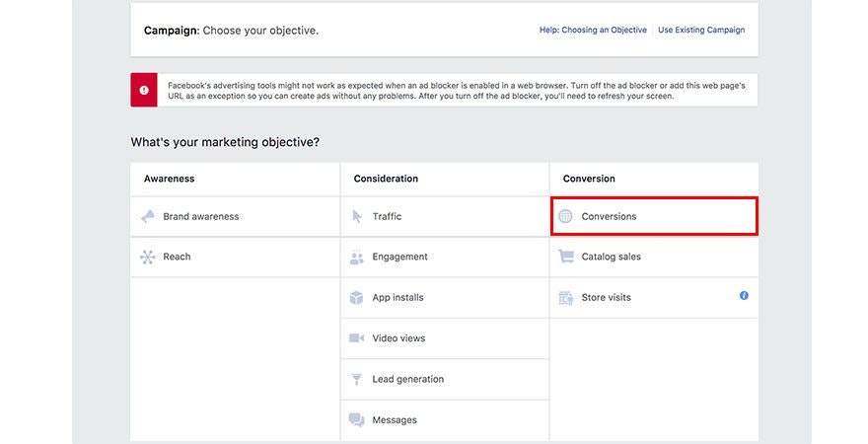Select the Conversions globe icon
Image resolution: width=868 pixels, height=444 pixels.
[566, 216]
